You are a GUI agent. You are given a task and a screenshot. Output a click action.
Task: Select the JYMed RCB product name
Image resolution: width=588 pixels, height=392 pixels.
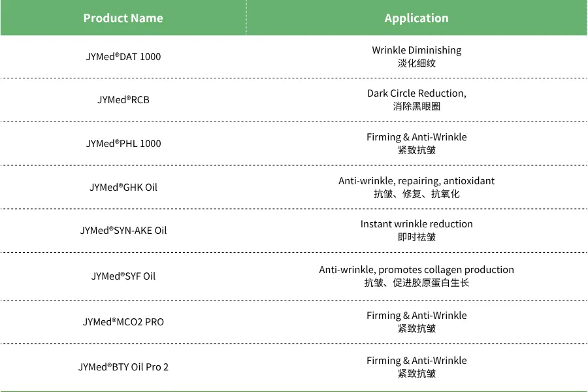pos(123,100)
